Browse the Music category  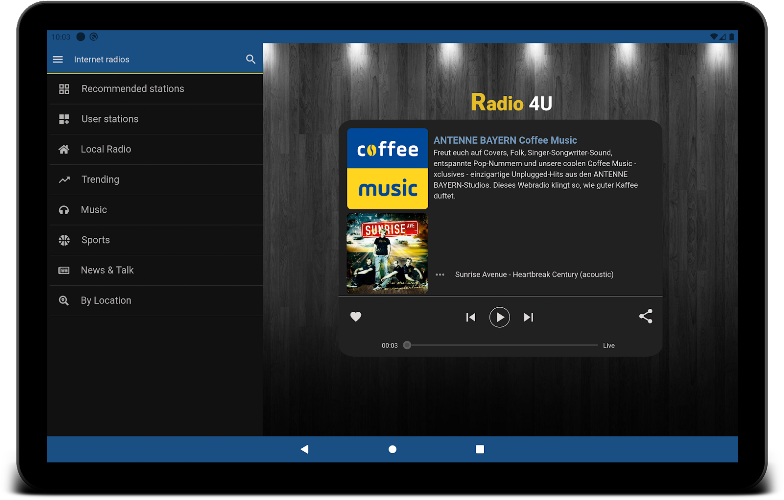pyautogui.click(x=94, y=210)
